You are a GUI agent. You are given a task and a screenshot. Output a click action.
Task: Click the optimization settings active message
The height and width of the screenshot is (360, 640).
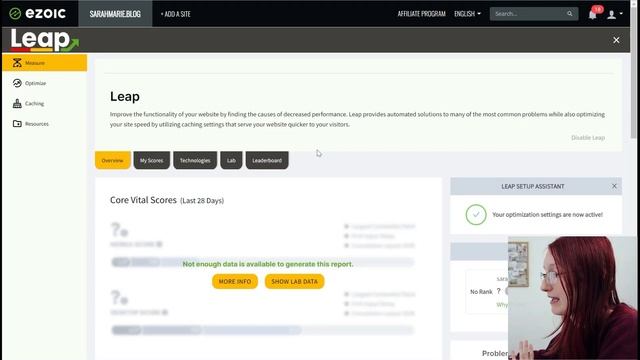(x=547, y=215)
